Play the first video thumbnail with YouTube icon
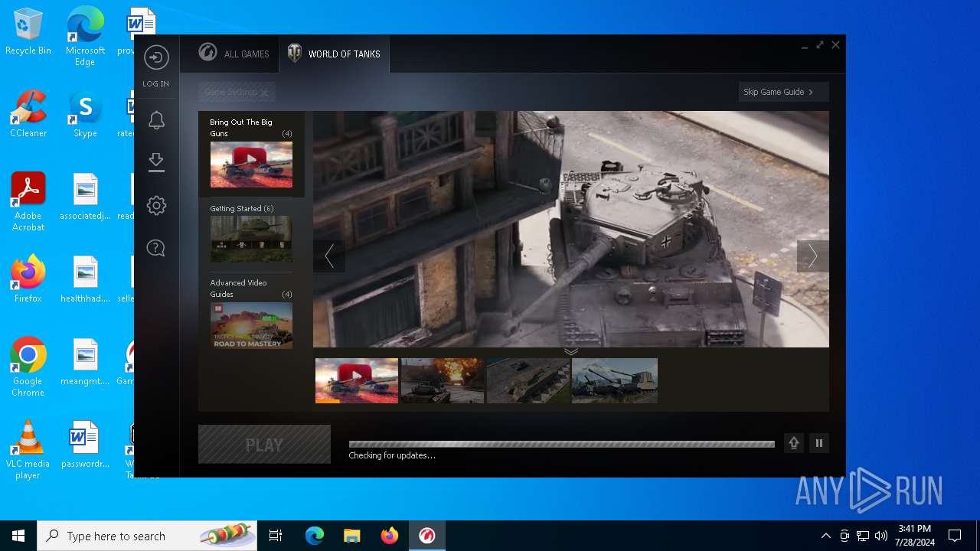980x551 pixels. pos(357,380)
